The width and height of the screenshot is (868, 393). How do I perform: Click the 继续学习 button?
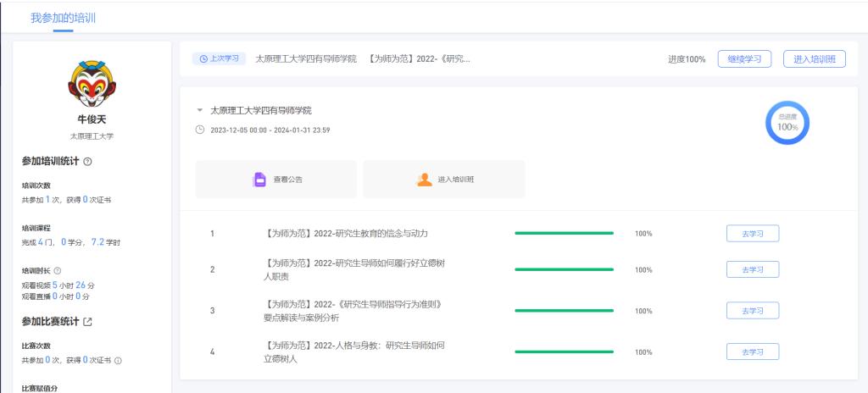pyautogui.click(x=744, y=58)
